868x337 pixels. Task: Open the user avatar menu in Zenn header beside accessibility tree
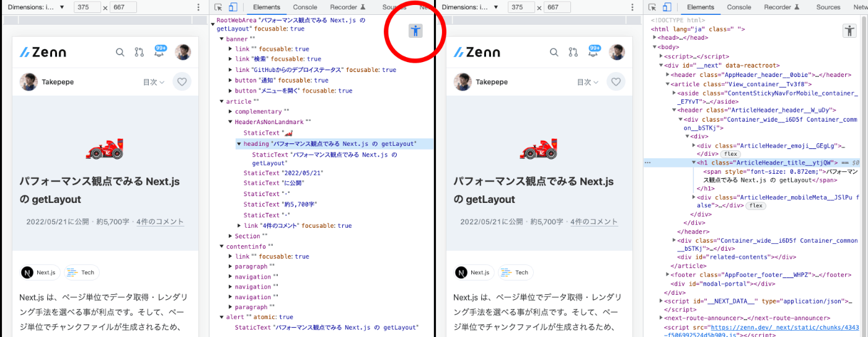point(182,52)
